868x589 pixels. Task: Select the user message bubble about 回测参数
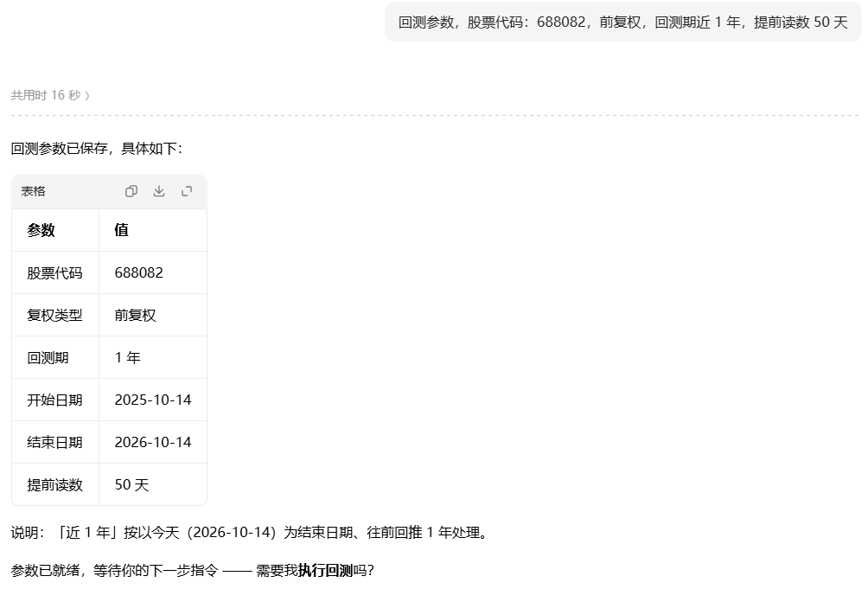tap(622, 22)
